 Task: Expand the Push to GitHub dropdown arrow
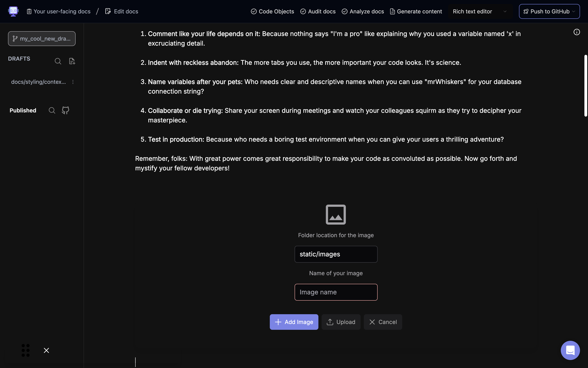click(574, 11)
